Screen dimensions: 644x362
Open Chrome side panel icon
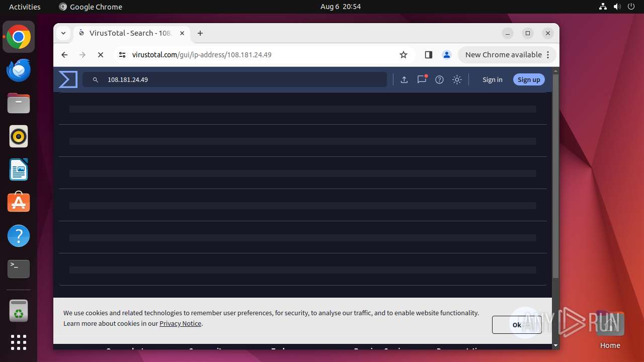429,55
